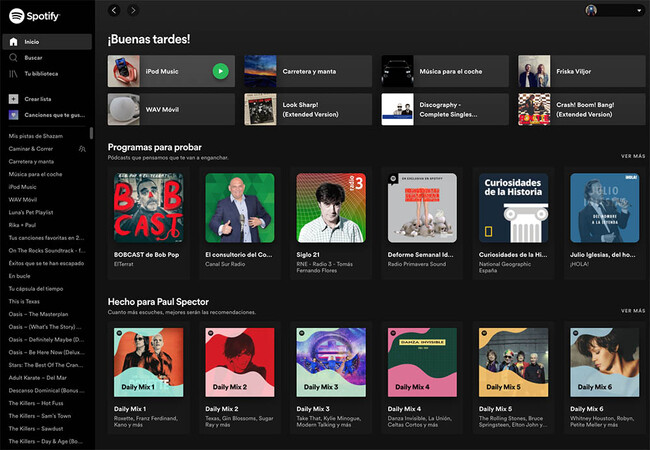Click VER MÁS for Programas para probar
The image size is (650, 450).
tap(633, 156)
